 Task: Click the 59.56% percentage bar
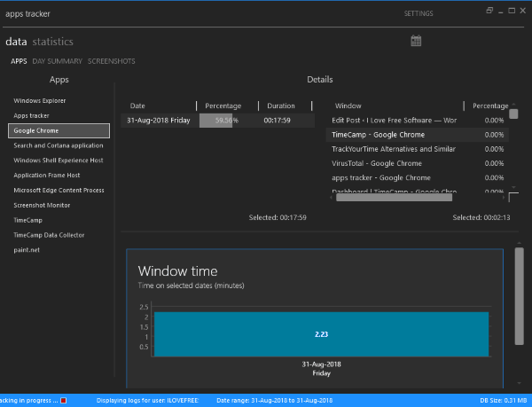[x=216, y=120]
